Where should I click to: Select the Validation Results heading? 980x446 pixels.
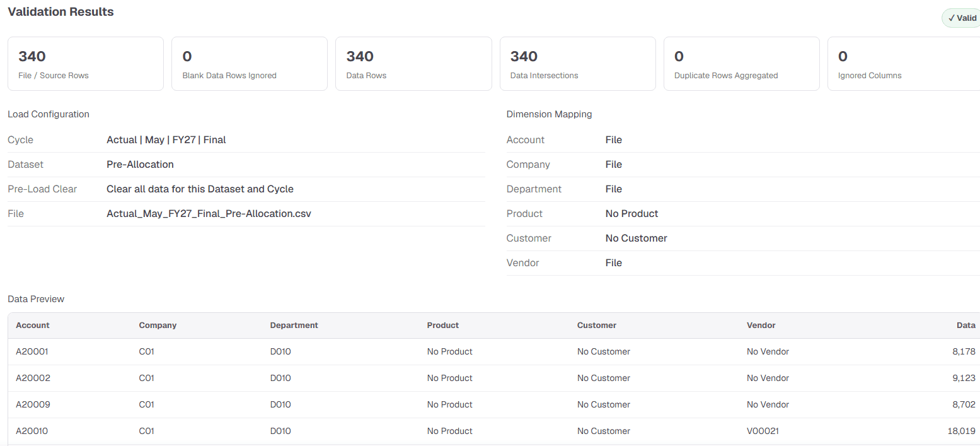click(61, 12)
